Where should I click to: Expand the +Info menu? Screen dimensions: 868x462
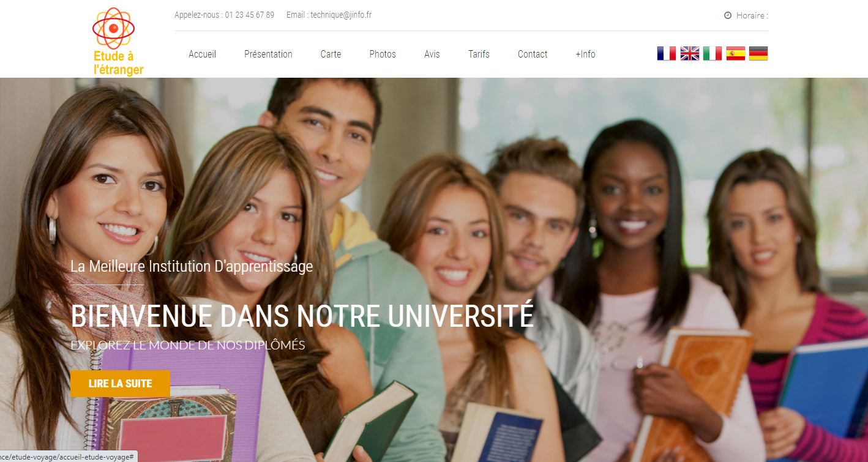[x=585, y=54]
